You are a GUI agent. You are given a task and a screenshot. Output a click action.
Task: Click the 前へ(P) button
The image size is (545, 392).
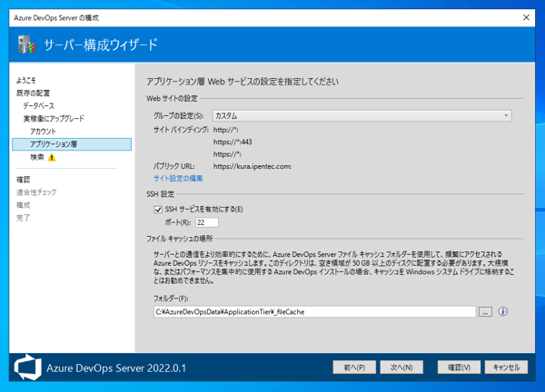pyautogui.click(x=354, y=367)
